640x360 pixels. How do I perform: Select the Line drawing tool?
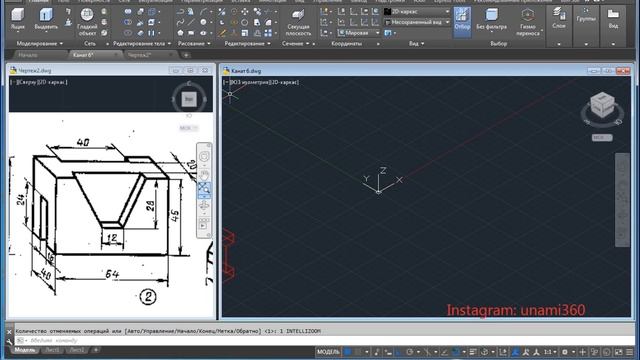tap(191, 22)
